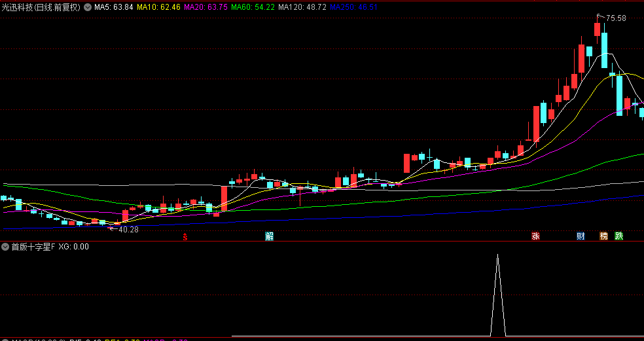Open the 跌 decline event marker
644x341 pixels.
pyautogui.click(x=619, y=236)
